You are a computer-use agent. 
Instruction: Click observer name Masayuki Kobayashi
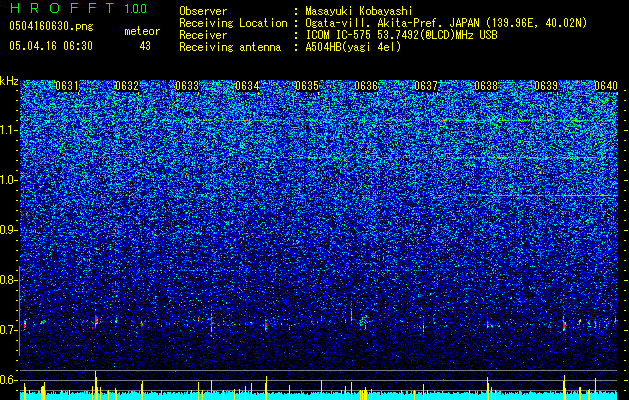(x=359, y=12)
